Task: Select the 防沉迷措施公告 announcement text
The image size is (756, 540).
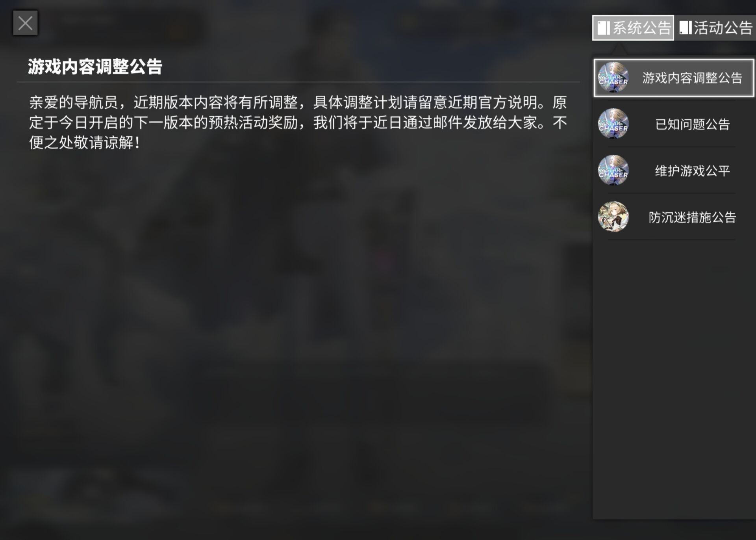Action: pyautogui.click(x=692, y=217)
